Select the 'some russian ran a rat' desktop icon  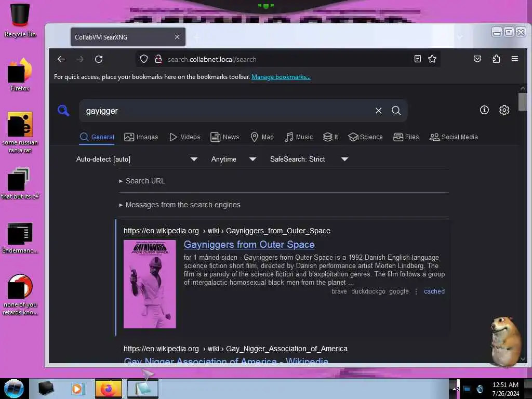20,132
